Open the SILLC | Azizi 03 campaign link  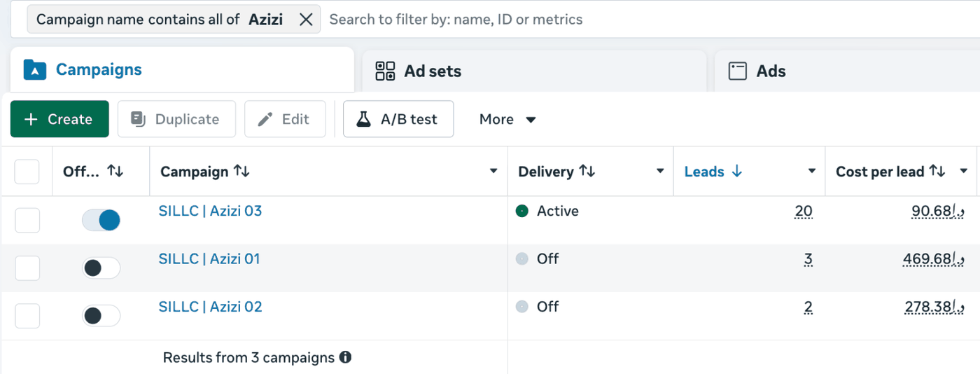(210, 211)
